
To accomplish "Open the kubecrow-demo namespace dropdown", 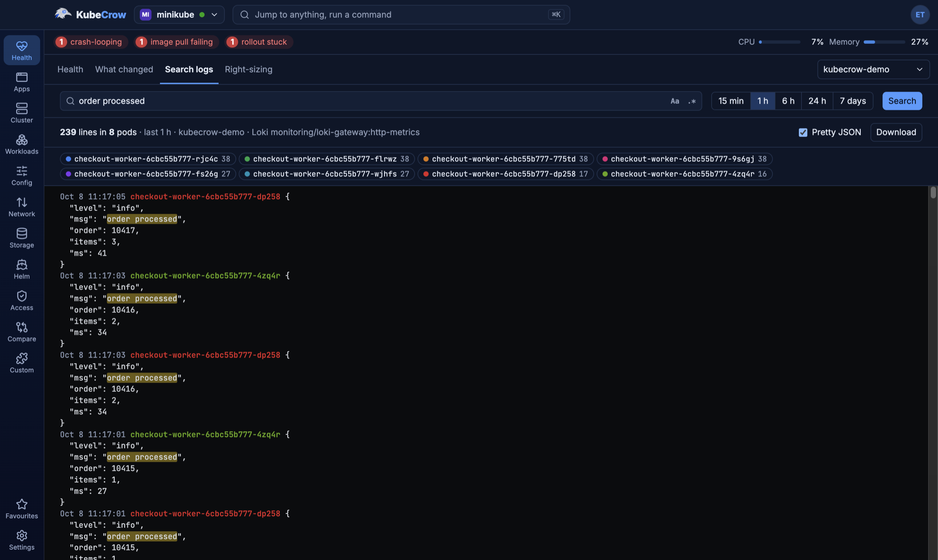I will click(873, 69).
